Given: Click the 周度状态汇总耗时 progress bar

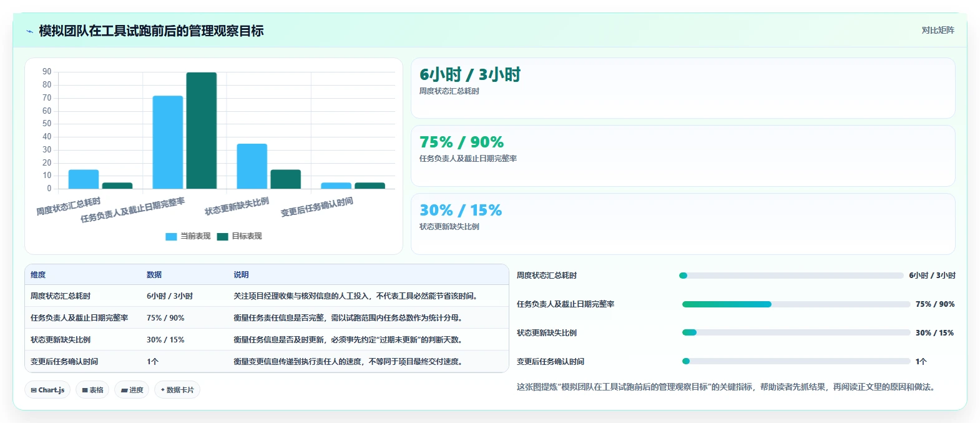Looking at the screenshot, I should [x=791, y=276].
